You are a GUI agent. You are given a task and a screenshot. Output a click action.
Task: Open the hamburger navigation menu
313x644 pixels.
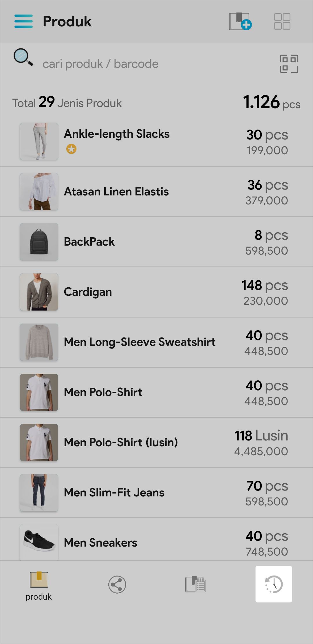click(23, 21)
